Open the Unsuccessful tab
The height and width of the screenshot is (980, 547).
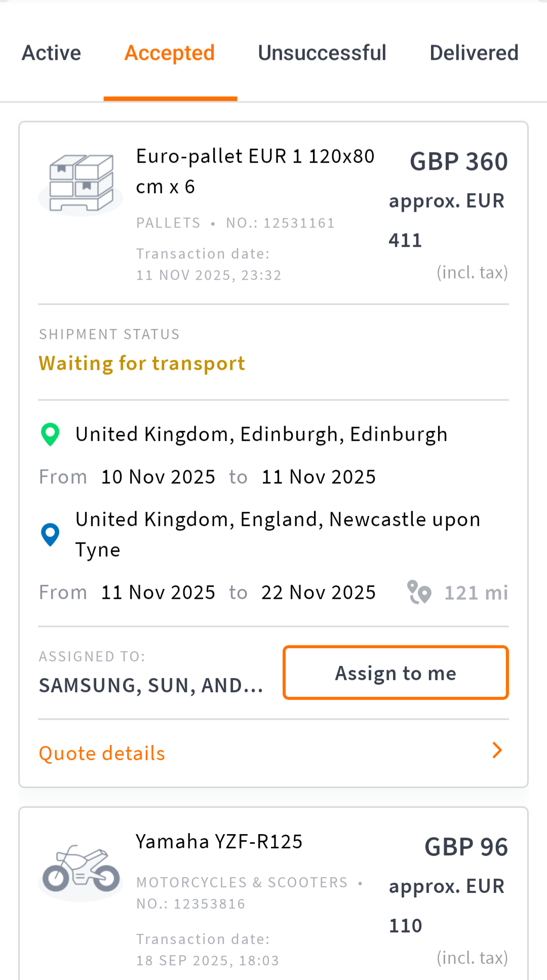322,53
